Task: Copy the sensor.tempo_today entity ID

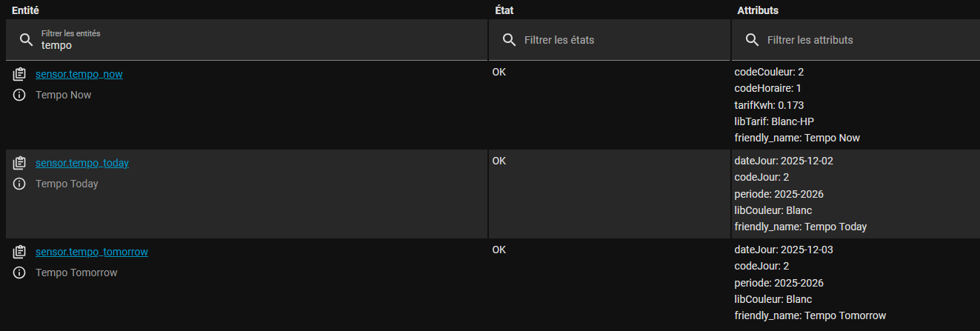Action: (20, 163)
